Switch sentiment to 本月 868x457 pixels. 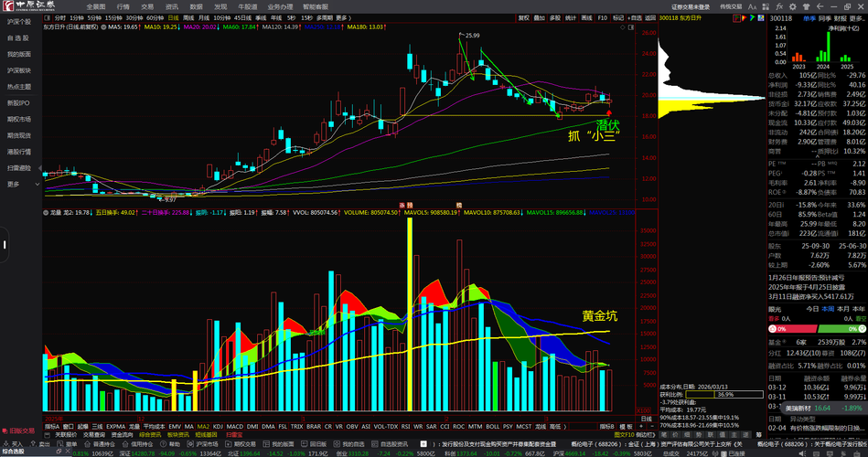point(843,309)
